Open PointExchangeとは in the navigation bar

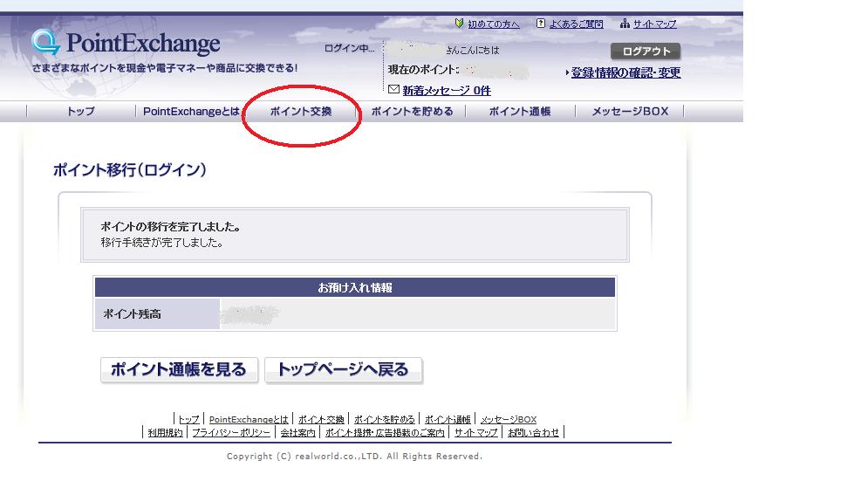coord(191,112)
